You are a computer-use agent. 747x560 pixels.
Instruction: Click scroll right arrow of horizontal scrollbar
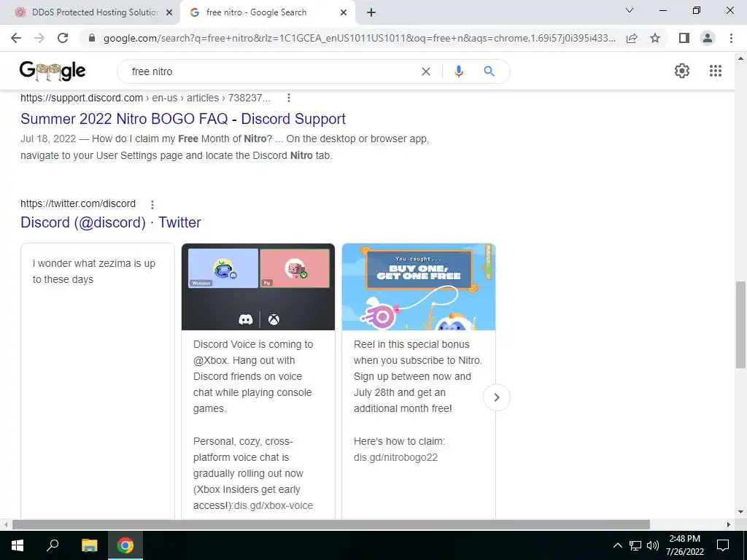coord(729,524)
